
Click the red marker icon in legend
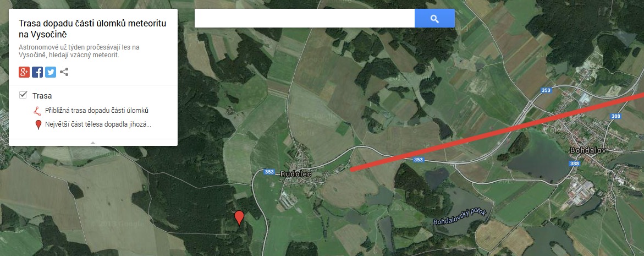[x=38, y=124]
